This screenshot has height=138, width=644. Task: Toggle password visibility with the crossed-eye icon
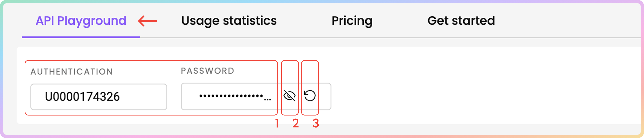pyautogui.click(x=290, y=96)
